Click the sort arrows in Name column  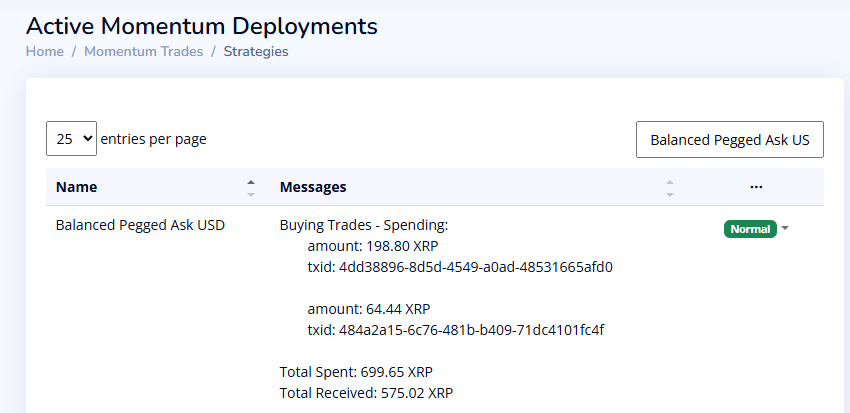click(x=251, y=187)
